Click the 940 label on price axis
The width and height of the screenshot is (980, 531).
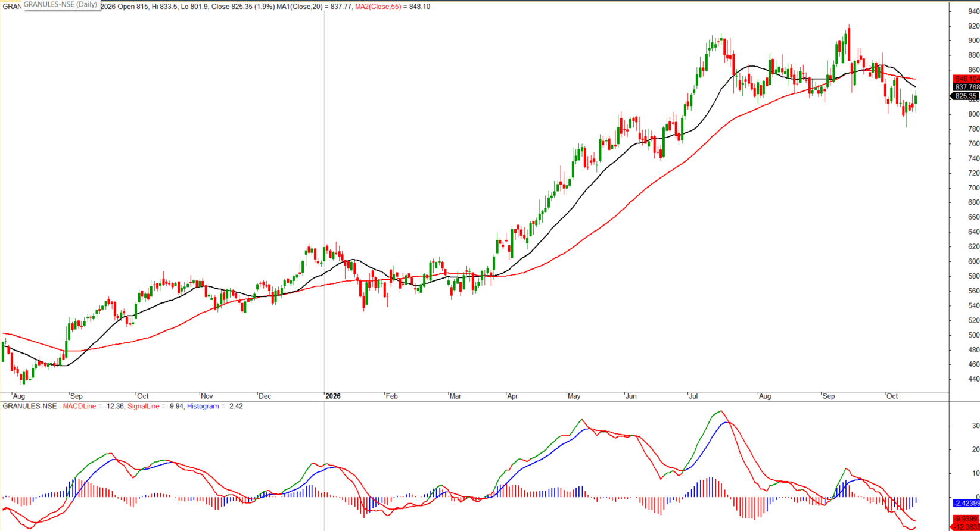[x=973, y=11]
